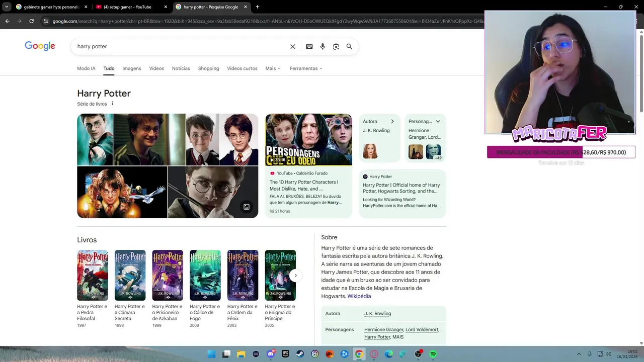Open the Personagens que eu odeio video thumbnail
The height and width of the screenshot is (362, 644).
click(x=309, y=139)
